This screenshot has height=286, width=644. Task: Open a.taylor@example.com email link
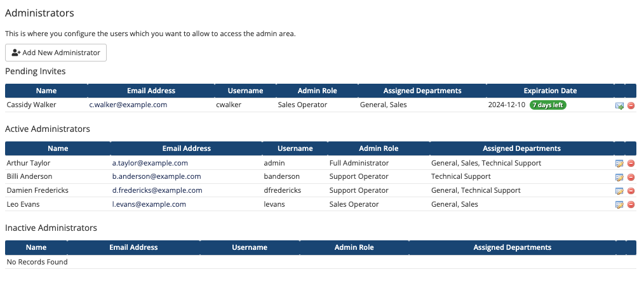pos(150,163)
